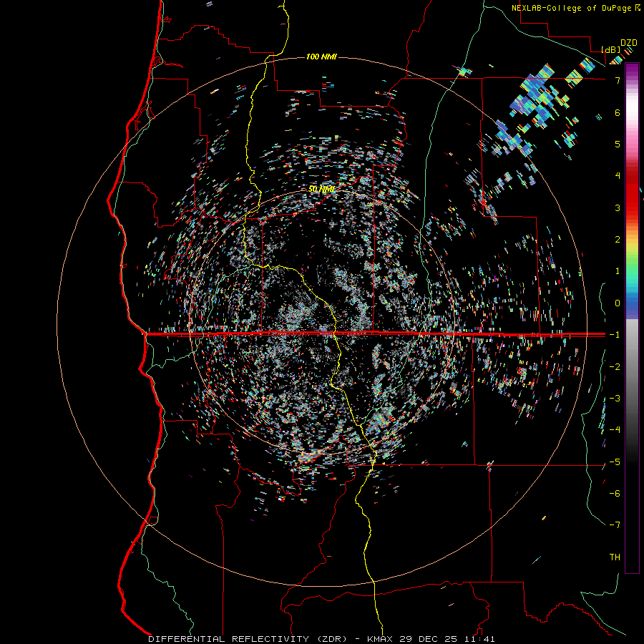Image resolution: width=644 pixels, height=644 pixels.
Task: Click the 4 value on the scale
Action: tap(618, 175)
